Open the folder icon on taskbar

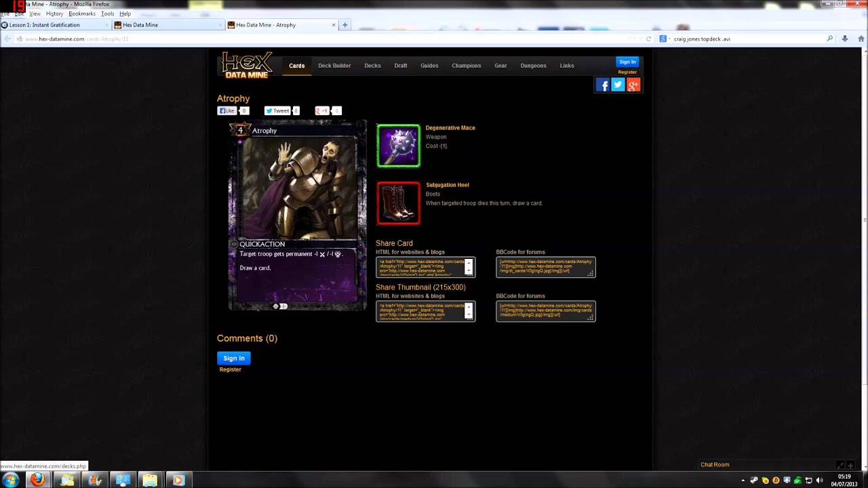click(x=150, y=480)
